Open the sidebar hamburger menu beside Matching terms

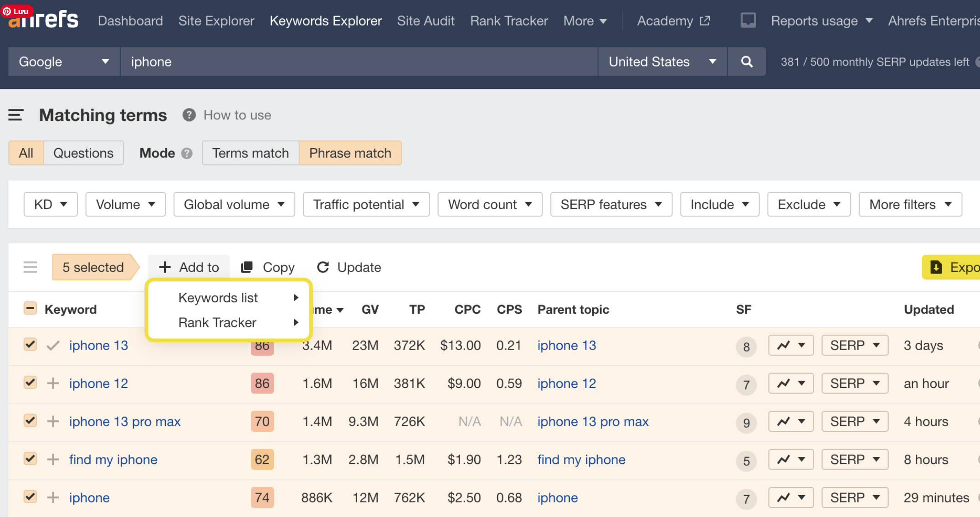coord(15,115)
